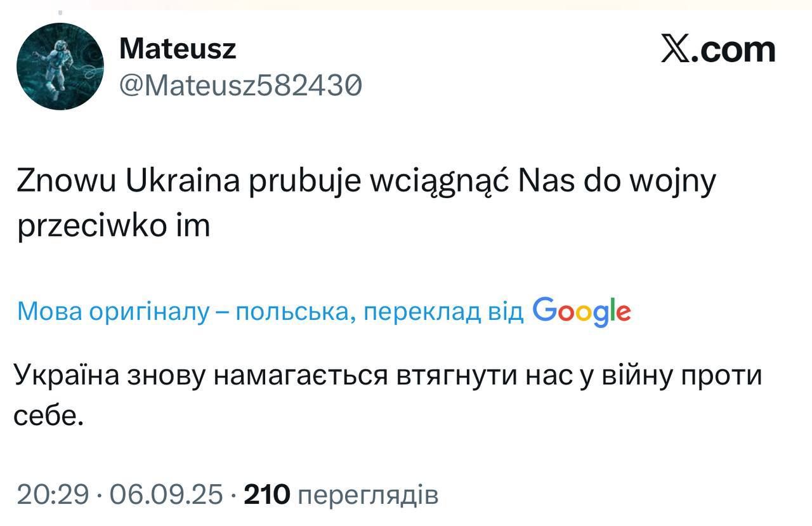Click the word "wojny" in the tweet
This screenshot has height=526, width=812.
[x=676, y=183]
